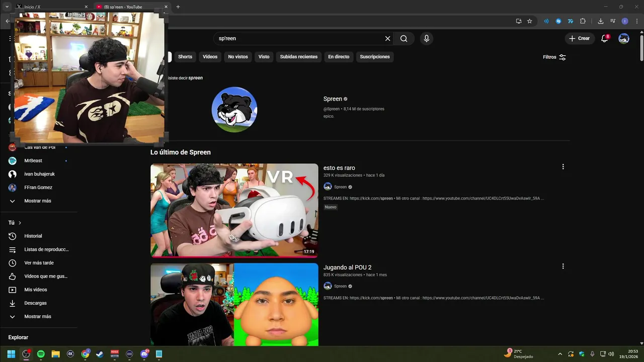Open Spotify from the taskbar

coord(41,354)
